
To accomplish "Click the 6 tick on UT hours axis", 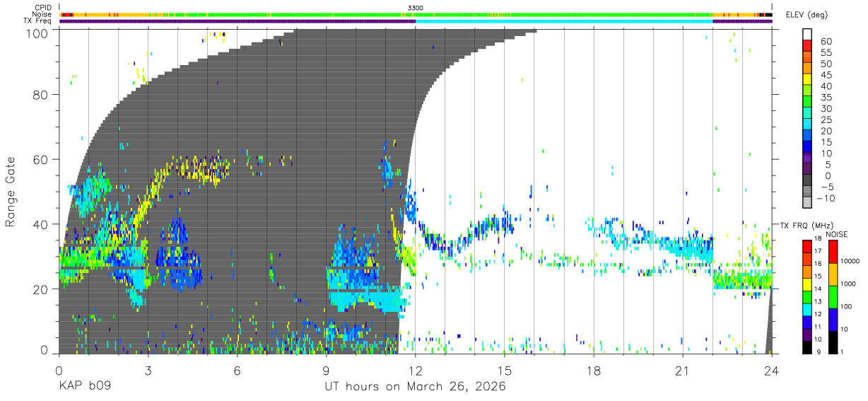I will (237, 371).
